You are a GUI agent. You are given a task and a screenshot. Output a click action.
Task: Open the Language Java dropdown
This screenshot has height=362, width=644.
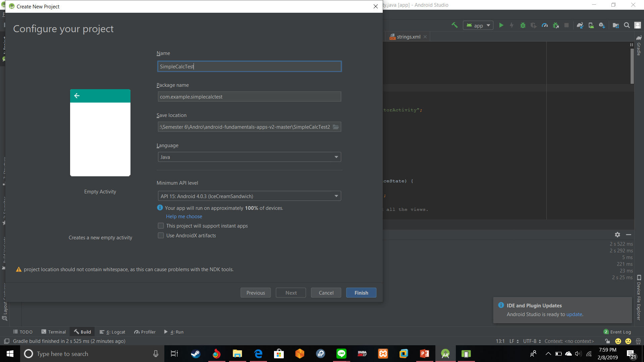(x=249, y=157)
